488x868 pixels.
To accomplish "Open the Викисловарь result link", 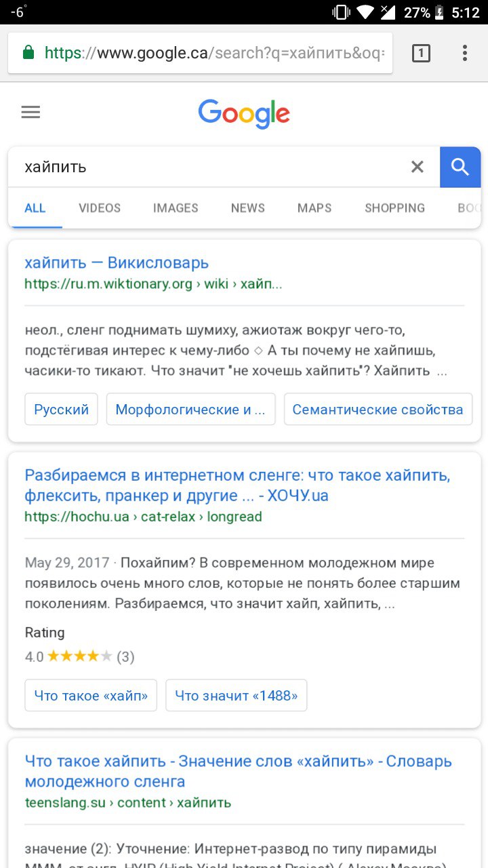I will (117, 263).
